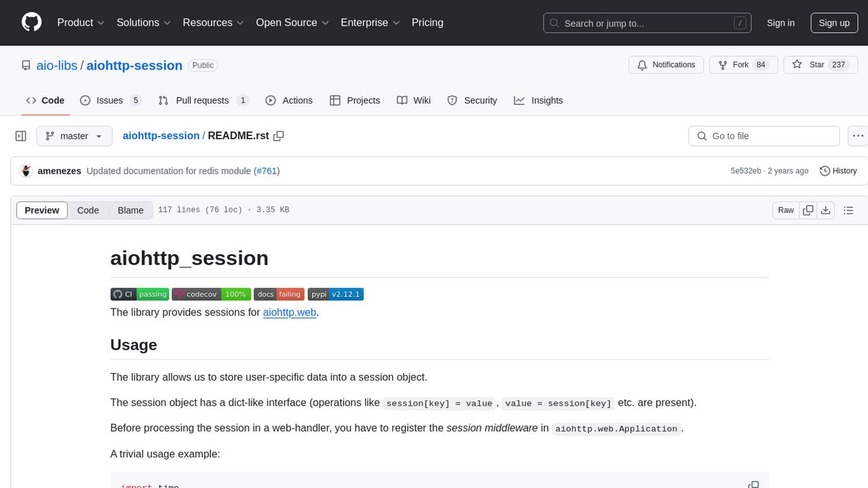Switch to the Actions tab

289,100
